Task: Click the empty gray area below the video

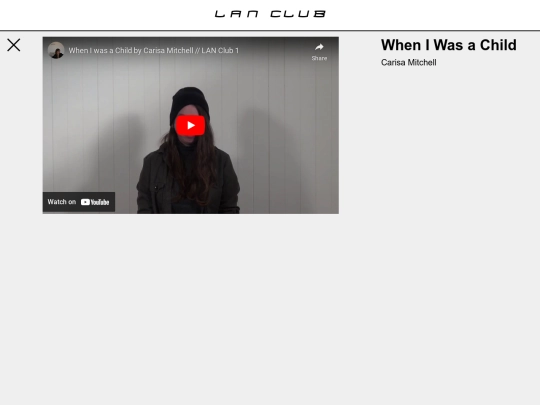Action: point(191,307)
